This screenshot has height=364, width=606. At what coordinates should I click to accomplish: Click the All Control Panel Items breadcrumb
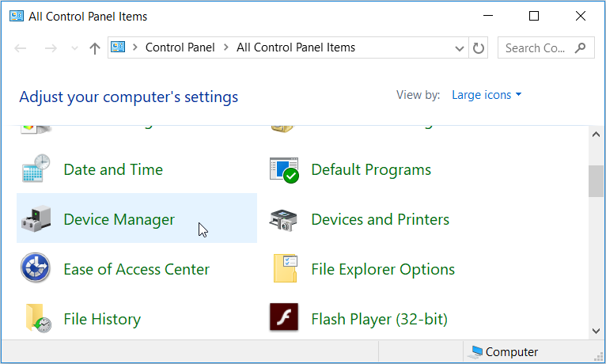pyautogui.click(x=295, y=47)
